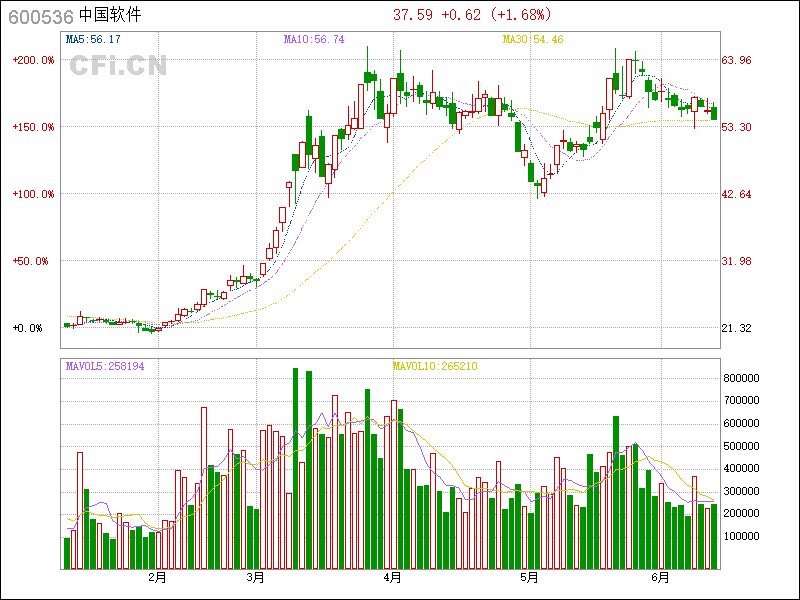Click the 4月 marker on time axis
The height and width of the screenshot is (600, 800).
[x=393, y=577]
